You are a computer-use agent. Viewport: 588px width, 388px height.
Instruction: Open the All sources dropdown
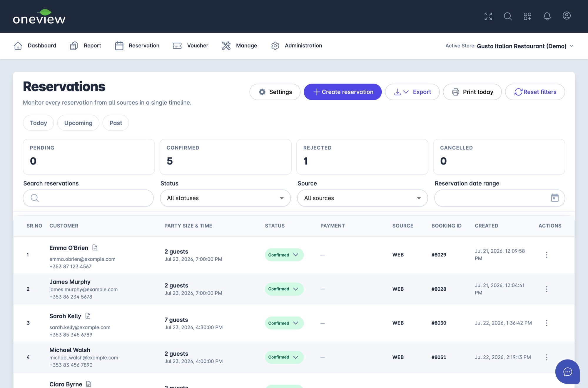pyautogui.click(x=363, y=198)
